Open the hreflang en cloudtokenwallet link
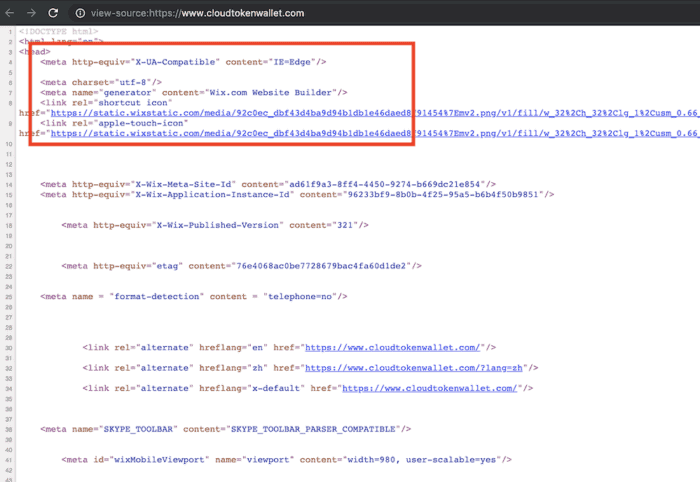The width and height of the screenshot is (700, 482). click(392, 348)
